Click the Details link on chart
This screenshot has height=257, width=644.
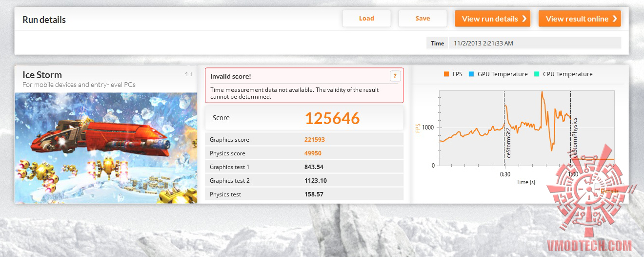(x=609, y=191)
